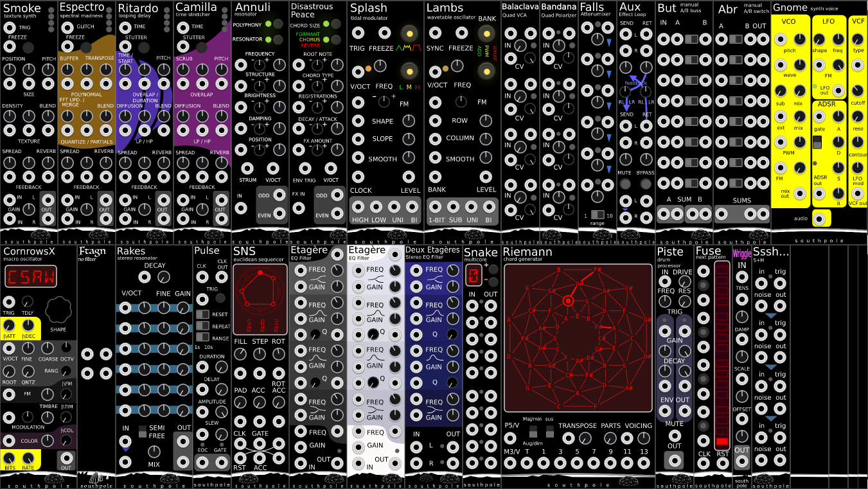Toggle Annuli POLYPHONY button
This screenshot has width=868, height=489.
pyautogui.click(x=278, y=24)
